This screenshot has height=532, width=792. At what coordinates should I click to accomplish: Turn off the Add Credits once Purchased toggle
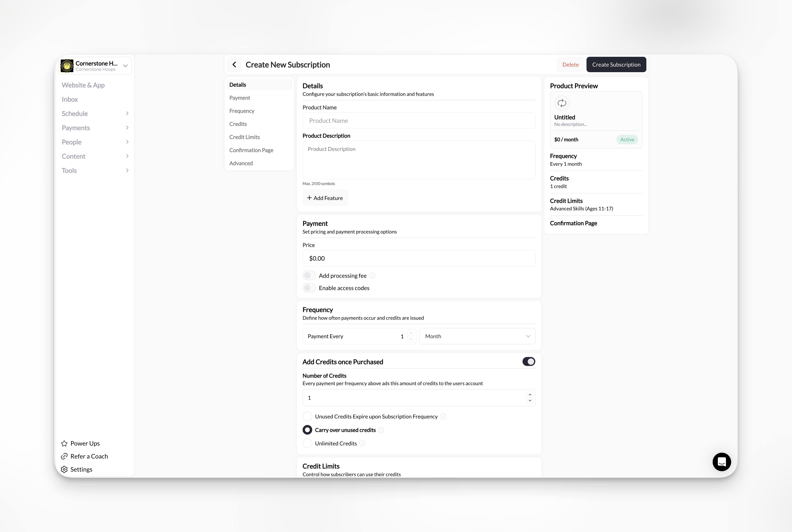(529, 361)
